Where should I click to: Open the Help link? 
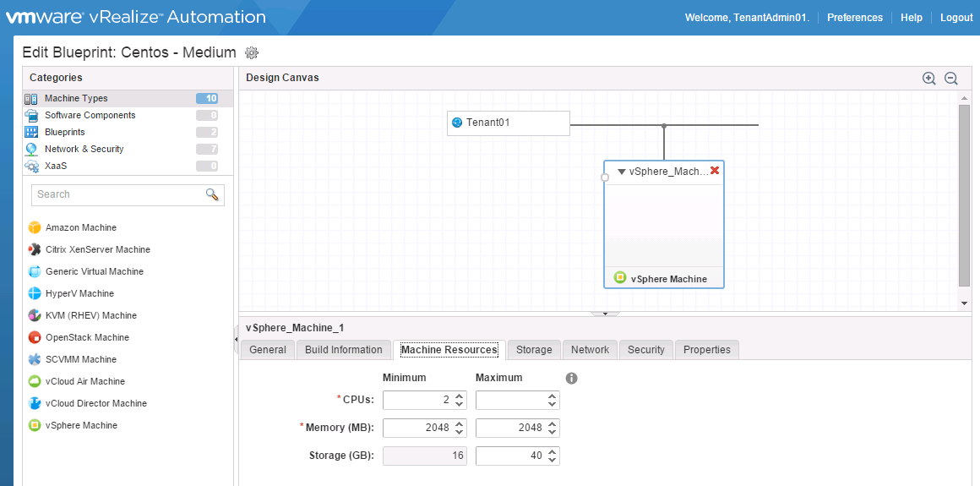(x=912, y=18)
